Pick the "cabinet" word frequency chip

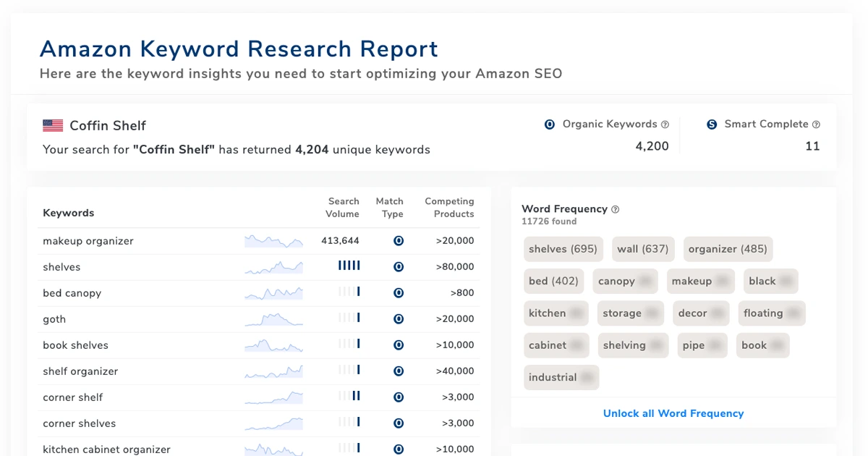pyautogui.click(x=557, y=345)
